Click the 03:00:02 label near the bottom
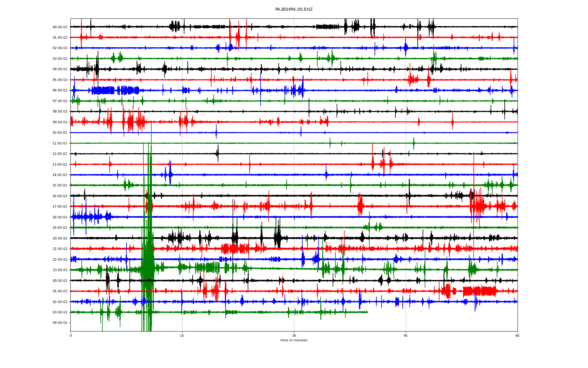Screen dimensions: 588x368 tap(60, 312)
